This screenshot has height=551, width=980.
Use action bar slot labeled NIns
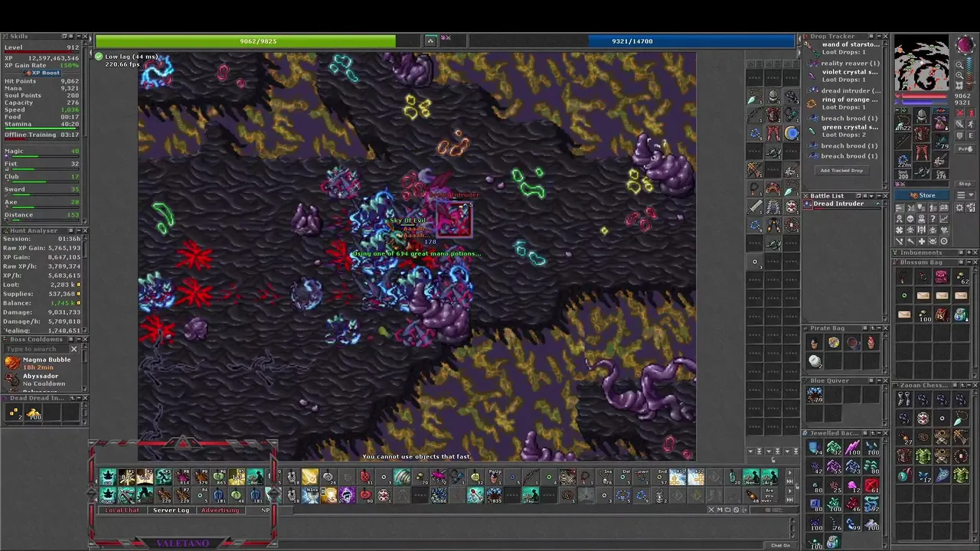pos(310,495)
